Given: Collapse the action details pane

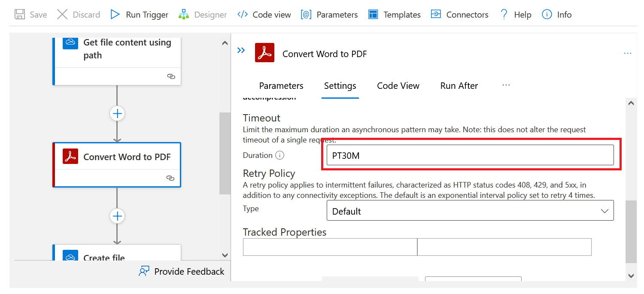Looking at the screenshot, I should [x=241, y=50].
